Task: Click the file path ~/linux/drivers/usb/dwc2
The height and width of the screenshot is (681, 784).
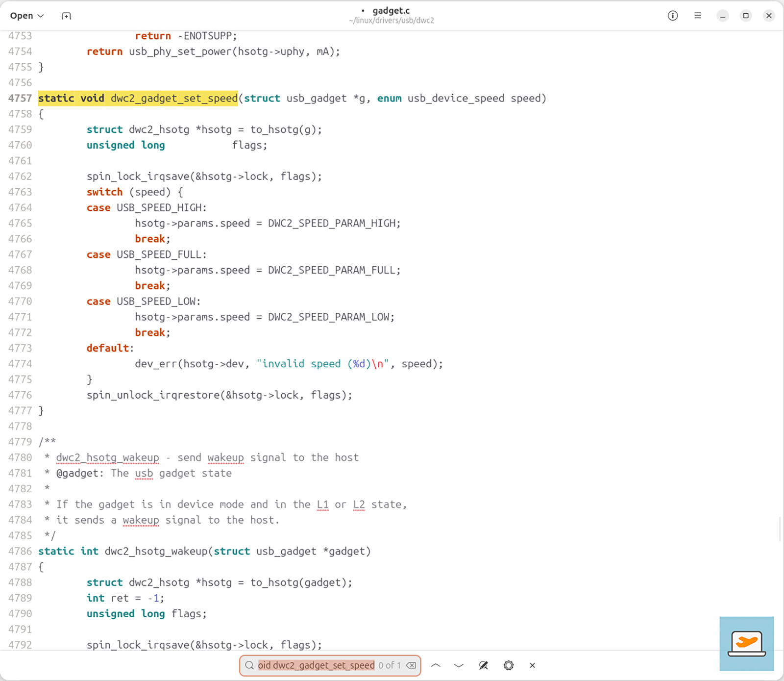Action: (x=391, y=21)
